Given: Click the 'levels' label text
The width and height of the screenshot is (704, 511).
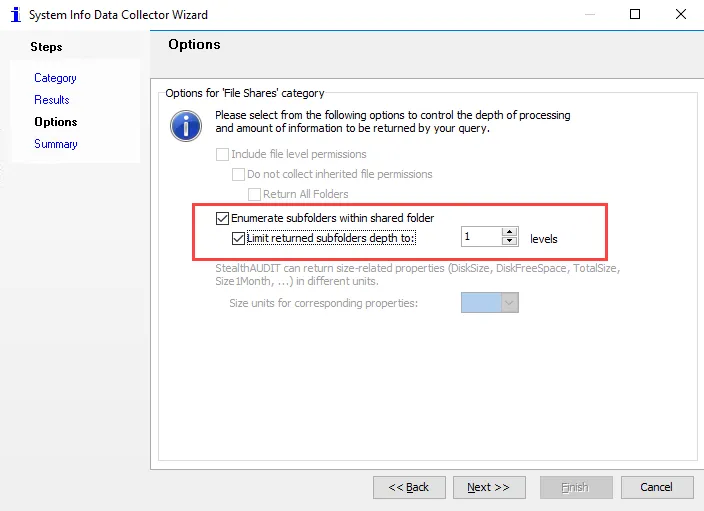Looking at the screenshot, I should tap(544, 239).
